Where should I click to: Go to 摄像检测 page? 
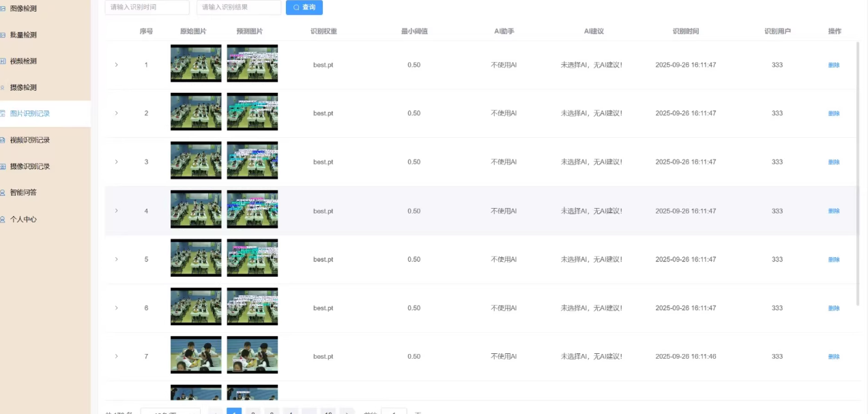(x=23, y=87)
